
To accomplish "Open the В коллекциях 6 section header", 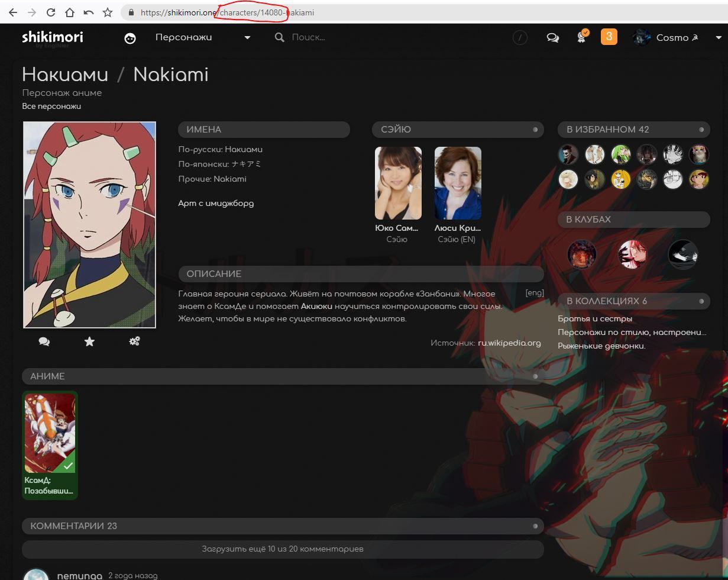I will 606,301.
